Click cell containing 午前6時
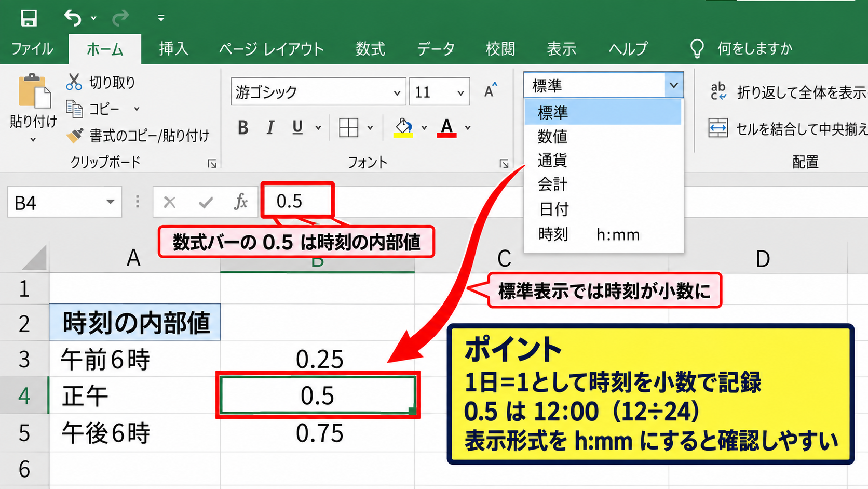Viewport: 868px width, 489px height. (135, 359)
